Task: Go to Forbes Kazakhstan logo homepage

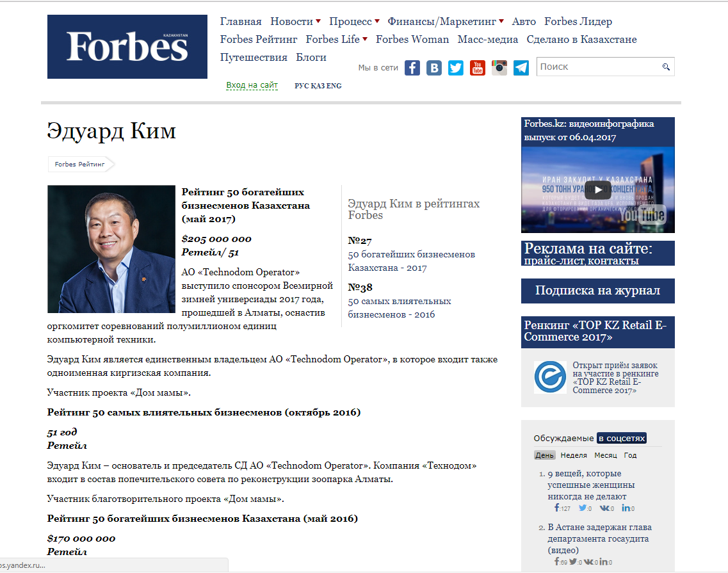Action: (x=127, y=47)
